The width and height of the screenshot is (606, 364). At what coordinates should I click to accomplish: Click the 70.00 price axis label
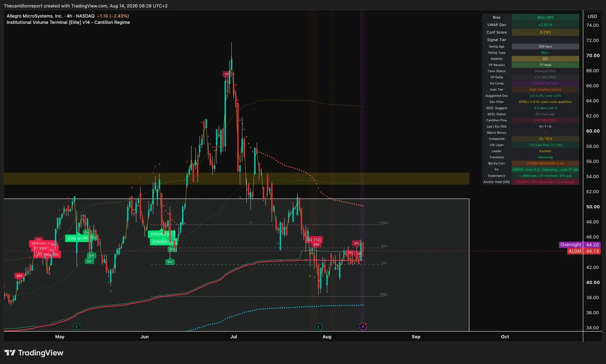[x=593, y=56]
